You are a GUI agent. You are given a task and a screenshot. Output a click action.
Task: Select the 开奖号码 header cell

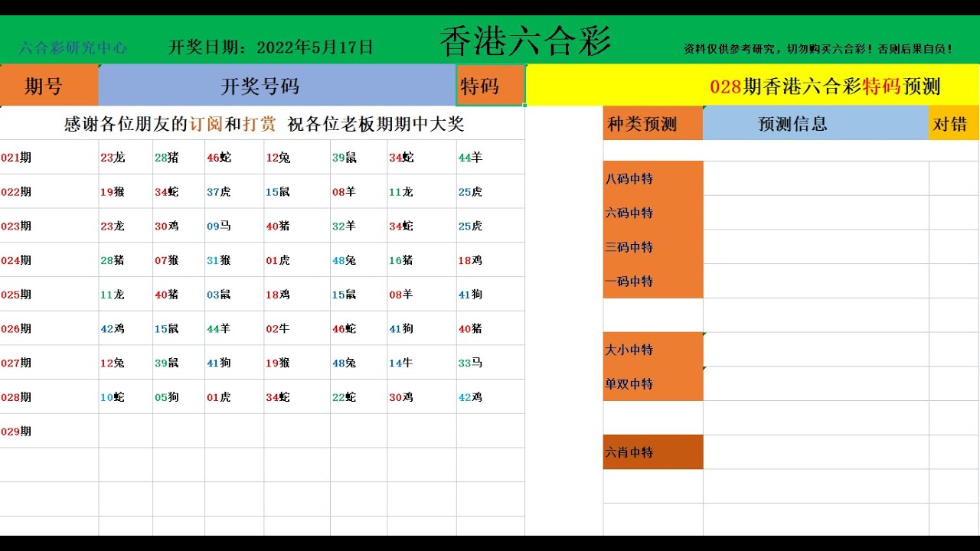tap(277, 86)
